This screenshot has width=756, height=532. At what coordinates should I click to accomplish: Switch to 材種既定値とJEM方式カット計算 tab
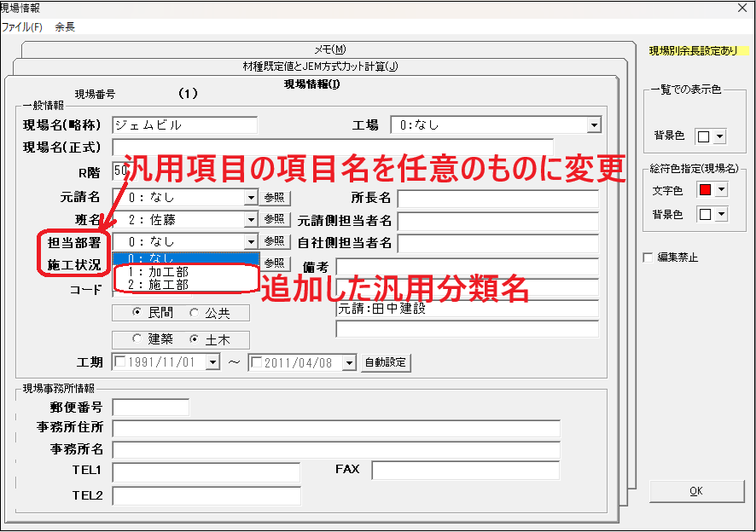point(320,66)
